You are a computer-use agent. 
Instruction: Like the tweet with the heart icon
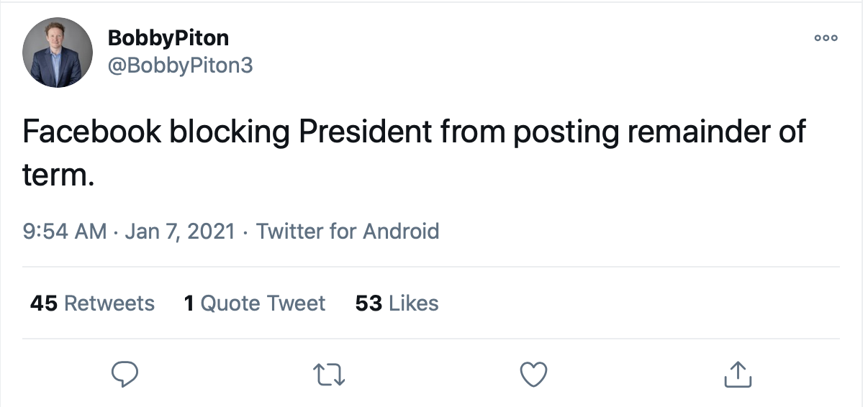(x=533, y=374)
